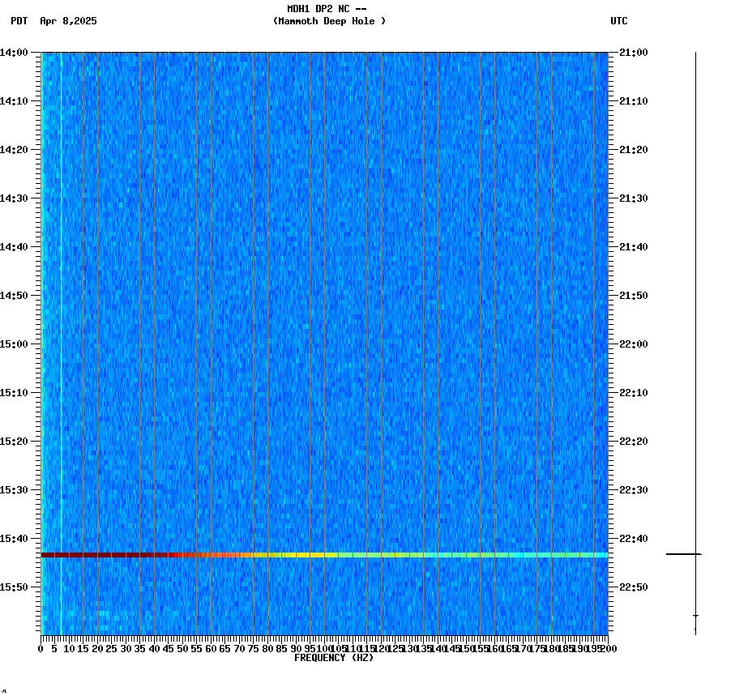Click the bottom tick of the right scale bar
Viewport: 731px width, 700px height.
point(695,615)
